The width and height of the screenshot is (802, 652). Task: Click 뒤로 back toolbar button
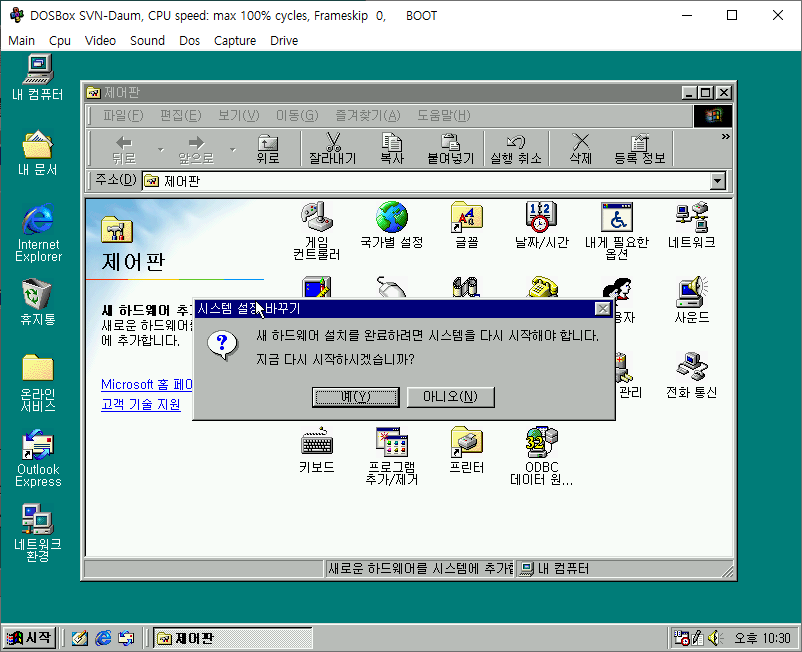tap(124, 149)
